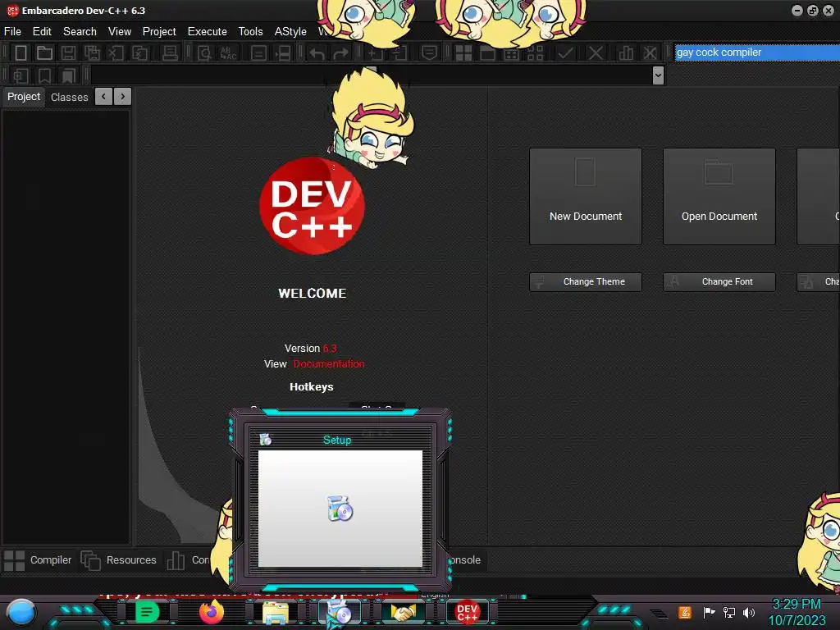
Task: Switch to the Classes sidebar tab
Action: click(x=69, y=97)
